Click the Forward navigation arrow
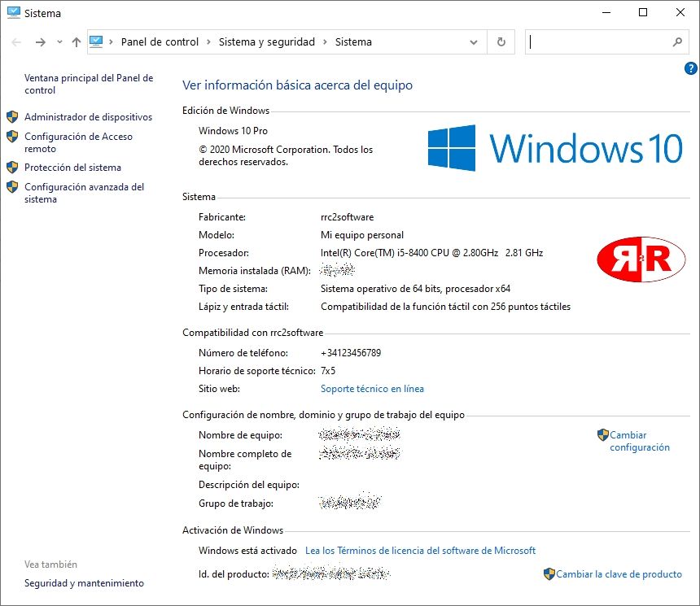 tap(40, 42)
